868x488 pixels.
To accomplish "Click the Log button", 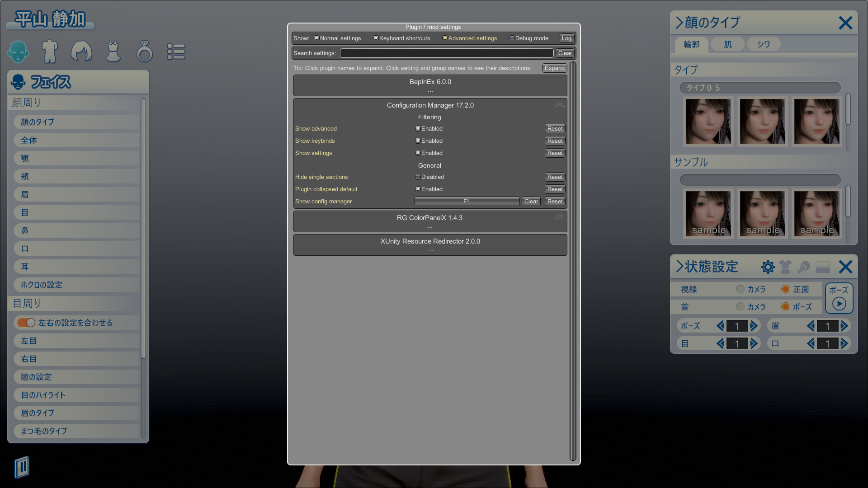I will coord(566,38).
